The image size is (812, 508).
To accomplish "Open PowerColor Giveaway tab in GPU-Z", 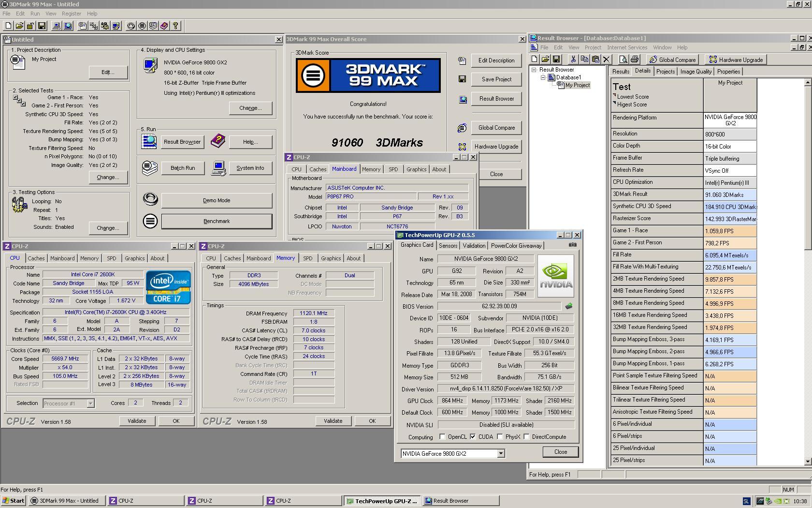I will pos(516,246).
